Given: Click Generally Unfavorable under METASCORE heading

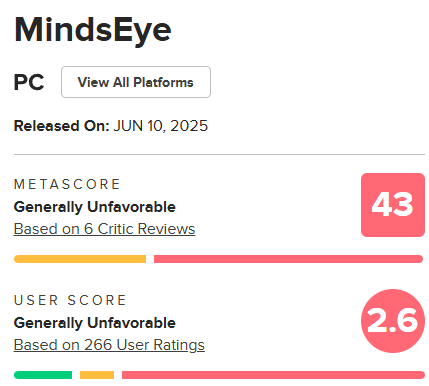Looking at the screenshot, I should [x=95, y=207].
